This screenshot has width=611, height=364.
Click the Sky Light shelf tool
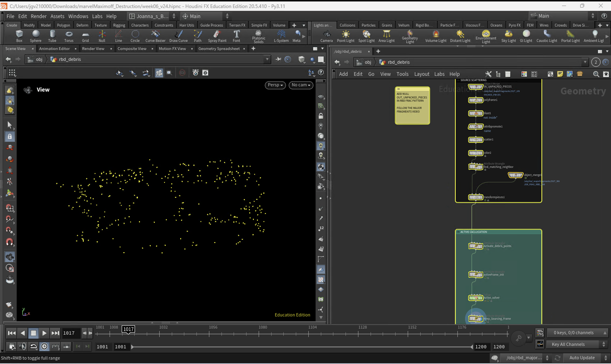click(x=508, y=36)
